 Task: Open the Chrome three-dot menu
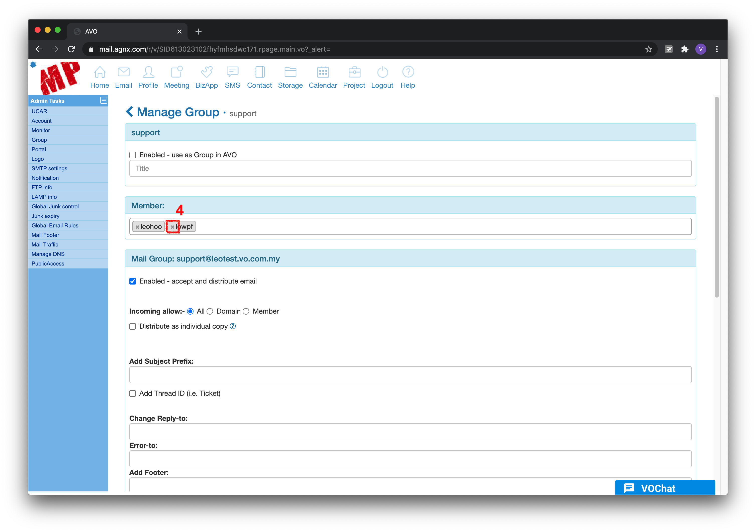pyautogui.click(x=717, y=49)
